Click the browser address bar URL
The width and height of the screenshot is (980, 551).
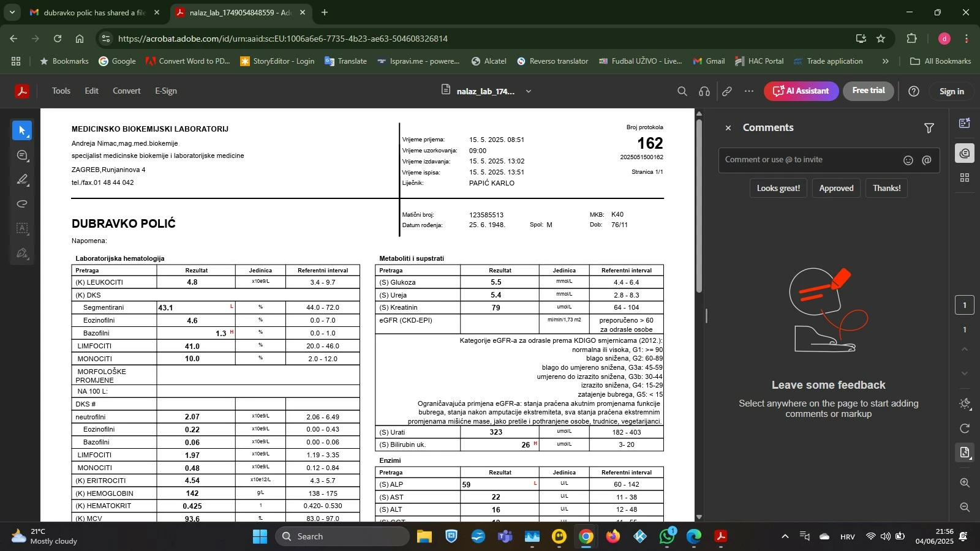pos(282,39)
